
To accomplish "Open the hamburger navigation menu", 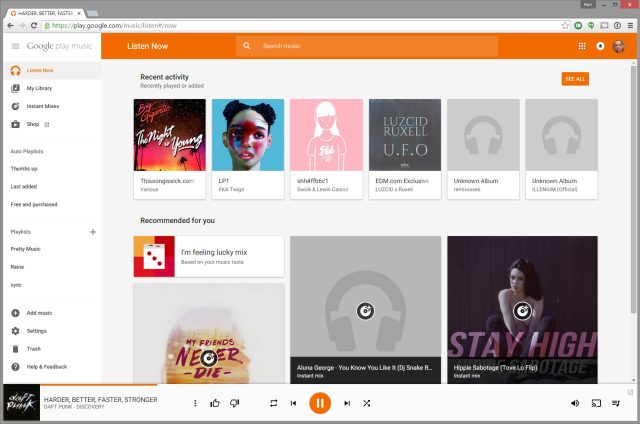I will tap(16, 46).
